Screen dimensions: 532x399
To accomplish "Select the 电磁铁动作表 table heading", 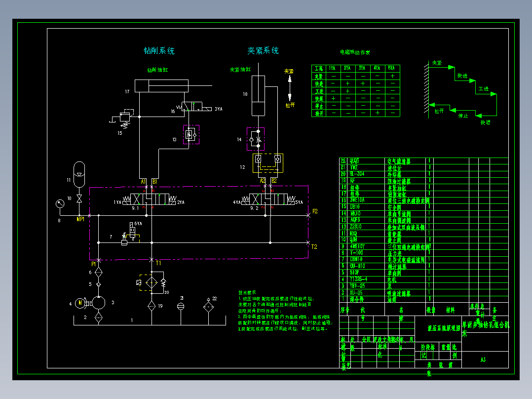I will 355,52.
